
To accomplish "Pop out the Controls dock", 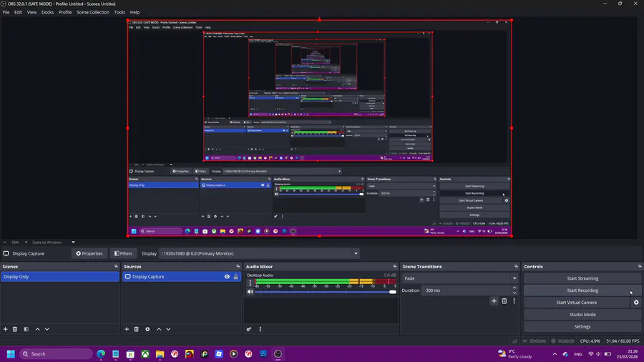I will 640,266.
